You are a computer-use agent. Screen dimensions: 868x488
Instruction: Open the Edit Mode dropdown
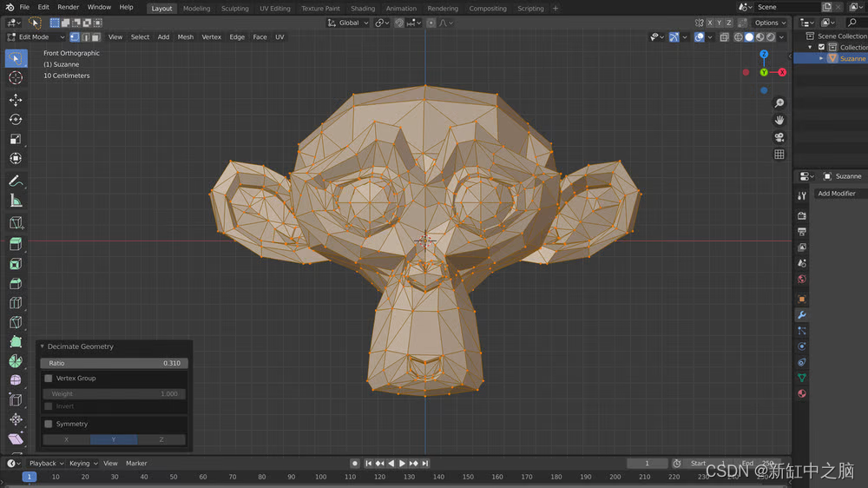(x=36, y=37)
